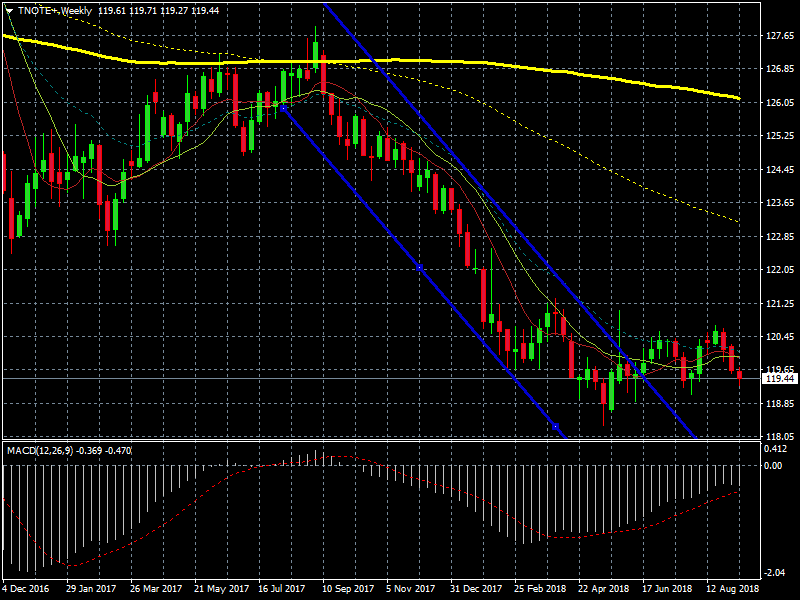Click the divider between price chart and MACD
This screenshot has width=800, height=600.
click(380, 440)
